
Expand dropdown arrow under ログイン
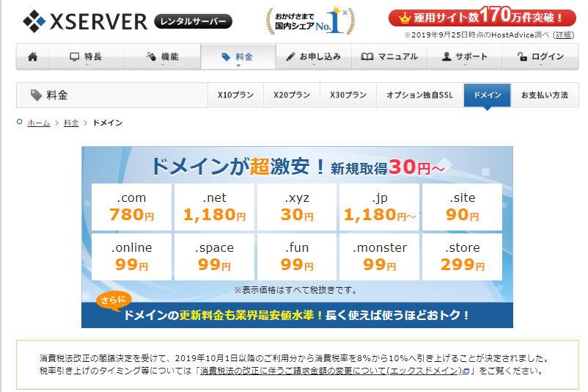tap(541, 65)
